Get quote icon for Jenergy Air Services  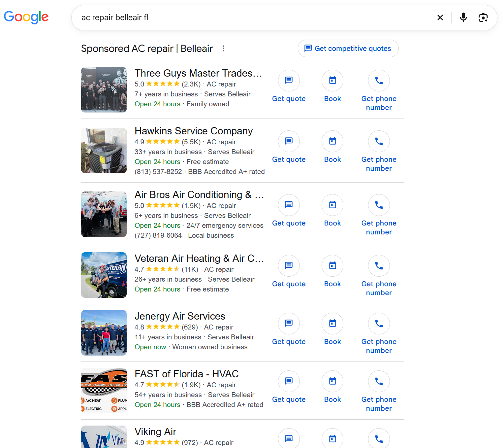click(289, 323)
